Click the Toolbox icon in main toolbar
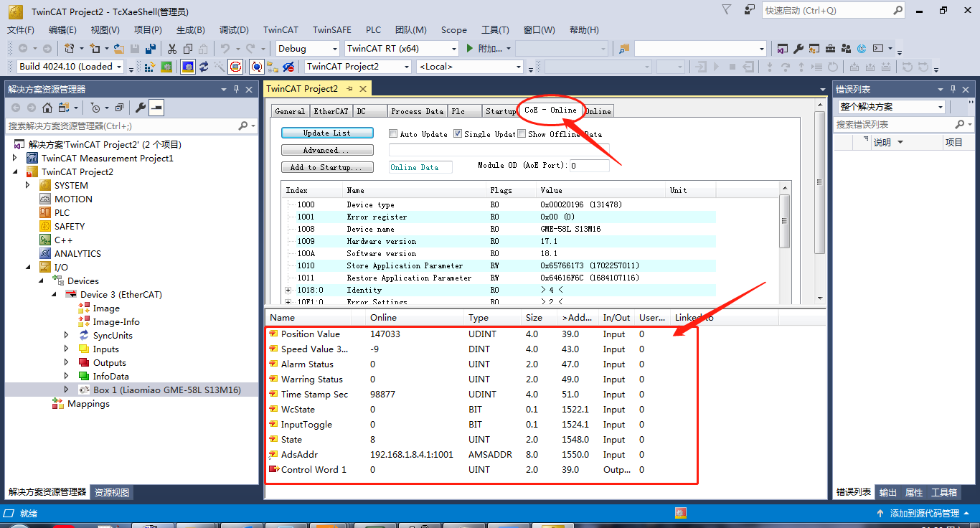The height and width of the screenshot is (528, 980). click(x=830, y=49)
